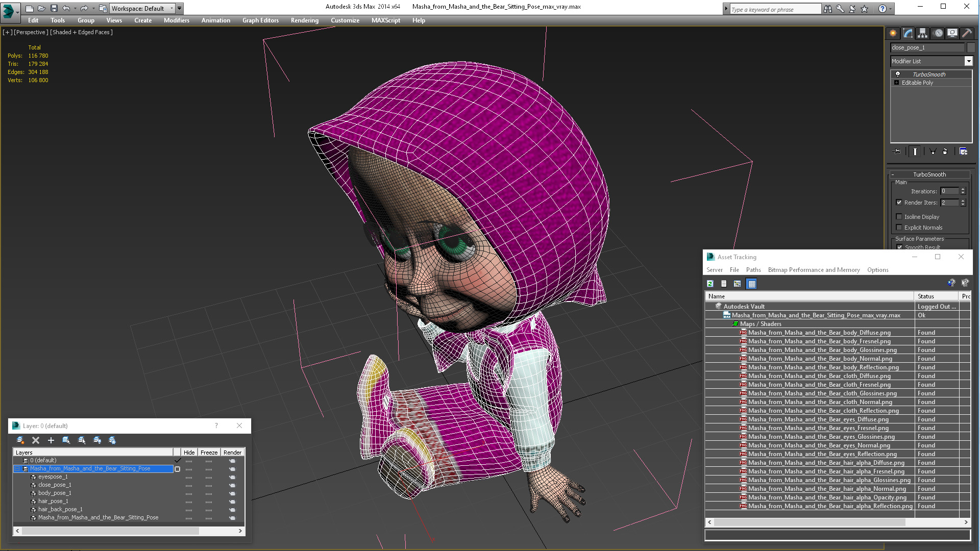Open the Modifier List dropdown
This screenshot has height=551, width=980.
(968, 61)
